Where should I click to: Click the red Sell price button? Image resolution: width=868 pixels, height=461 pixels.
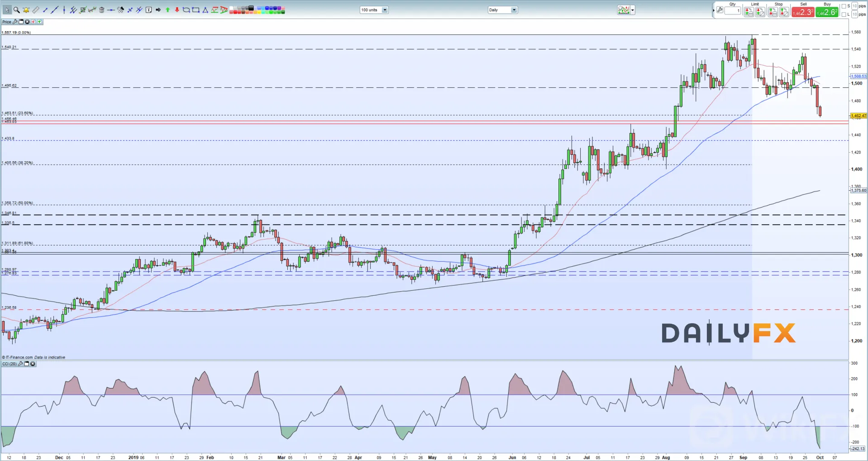pyautogui.click(x=803, y=12)
